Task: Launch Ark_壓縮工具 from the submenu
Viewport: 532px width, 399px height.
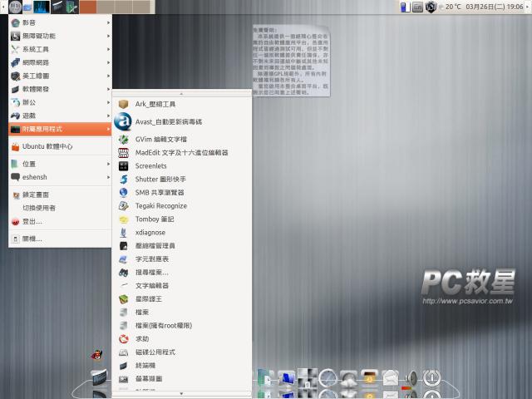Action: pos(155,104)
